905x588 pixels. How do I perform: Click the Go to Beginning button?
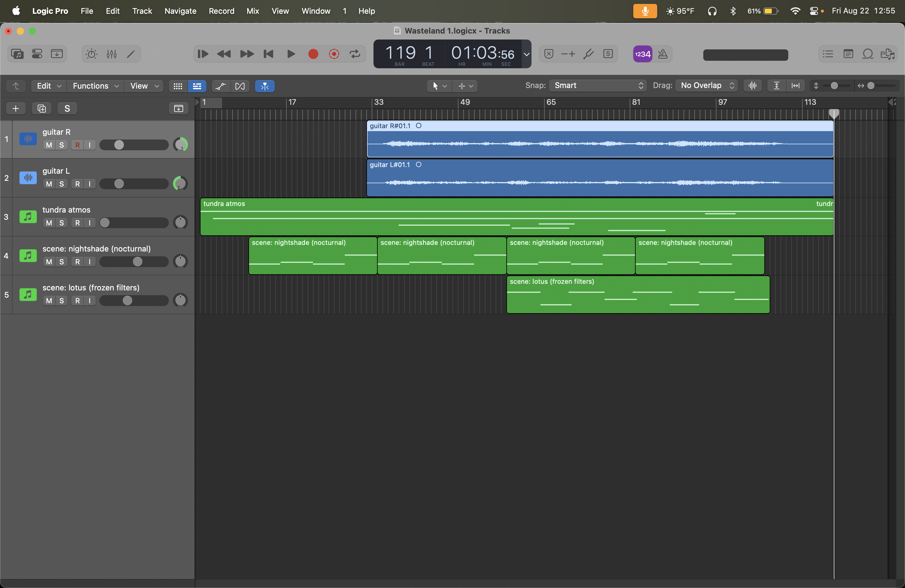click(268, 54)
